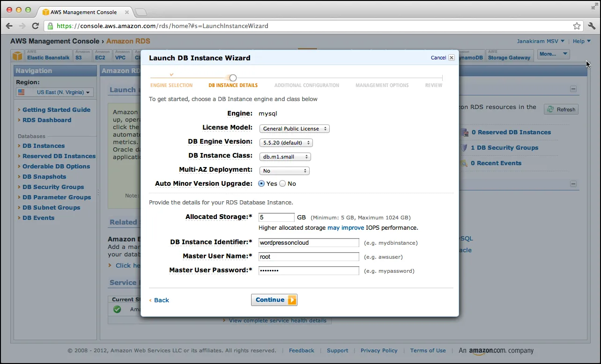The height and width of the screenshot is (364, 601).
Task: Select No for Auto Minor Version Upgrade
Action: (282, 183)
